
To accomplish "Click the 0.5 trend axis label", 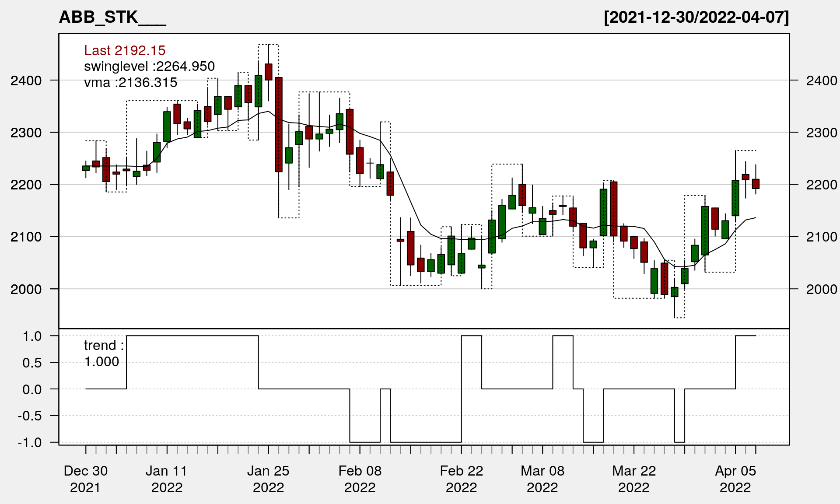I will pyautogui.click(x=32, y=363).
